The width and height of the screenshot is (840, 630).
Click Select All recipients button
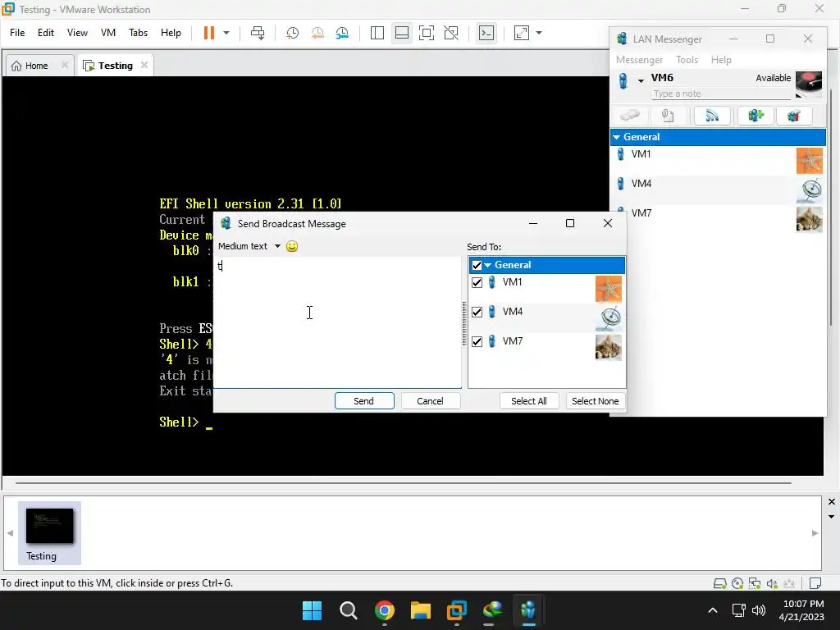click(529, 400)
